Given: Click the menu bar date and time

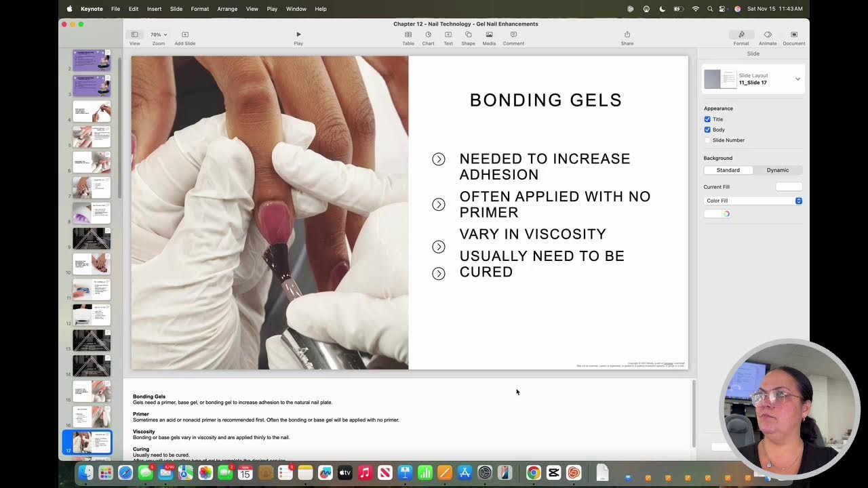Looking at the screenshot, I should [x=774, y=9].
